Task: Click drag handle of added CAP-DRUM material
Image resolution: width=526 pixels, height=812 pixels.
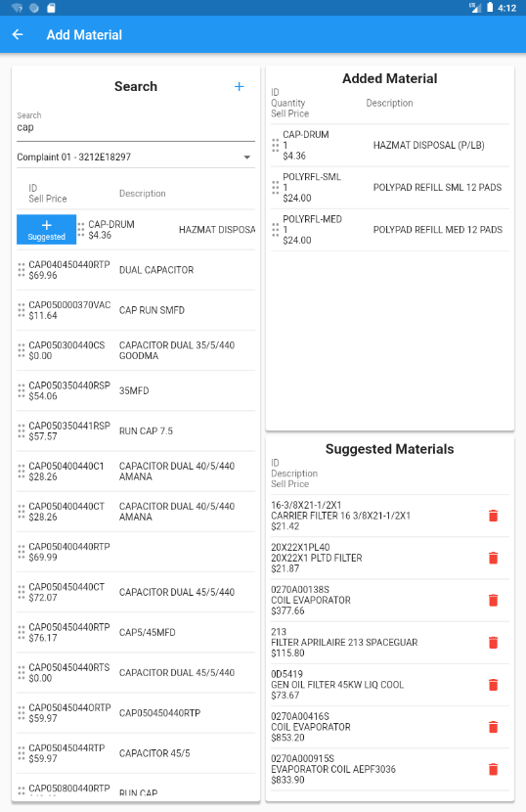Action: tap(276, 145)
